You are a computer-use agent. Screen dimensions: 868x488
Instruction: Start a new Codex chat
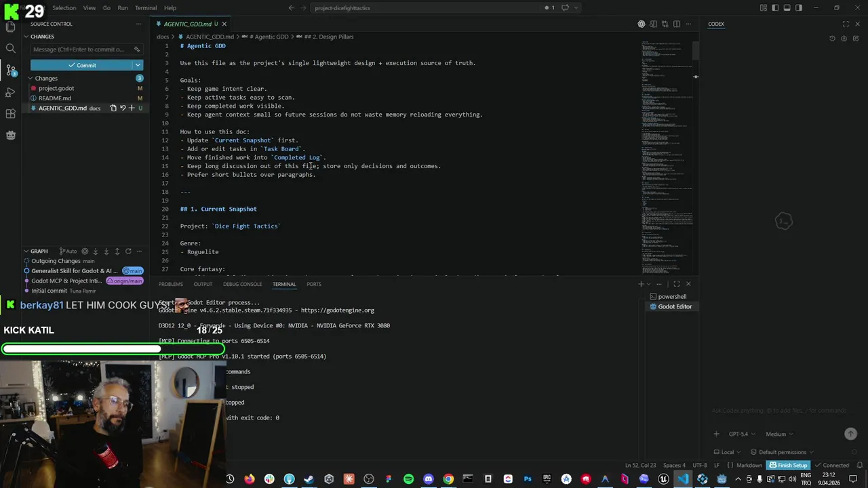point(856,39)
